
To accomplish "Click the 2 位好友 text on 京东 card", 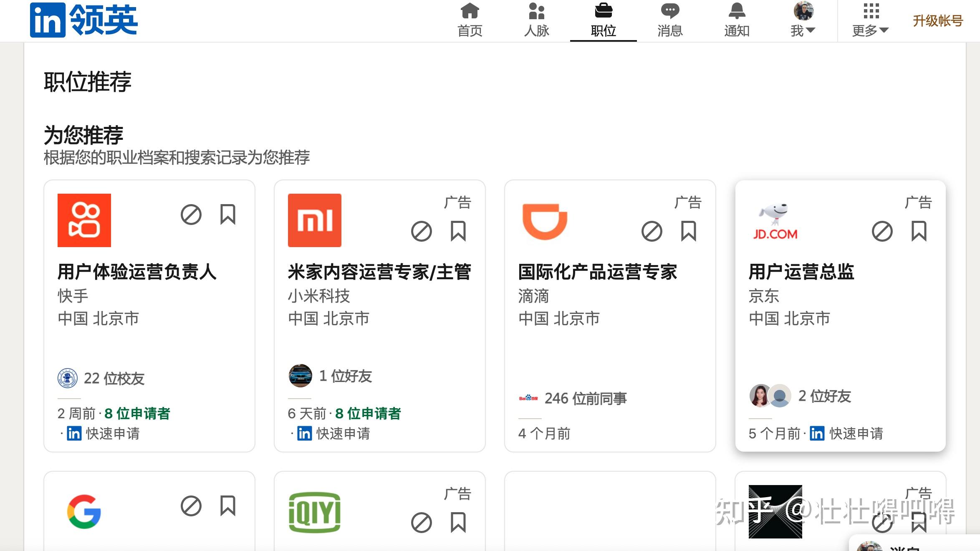I will click(825, 396).
